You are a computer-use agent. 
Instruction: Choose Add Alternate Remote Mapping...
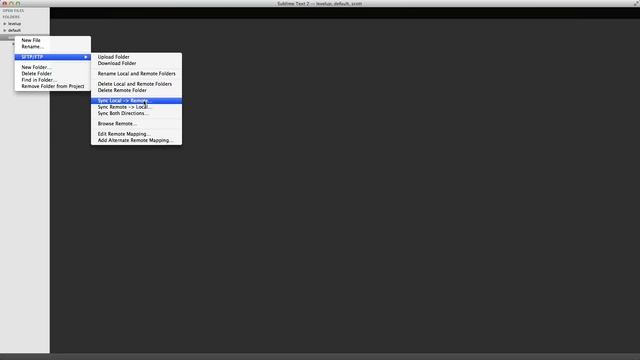[x=136, y=140]
